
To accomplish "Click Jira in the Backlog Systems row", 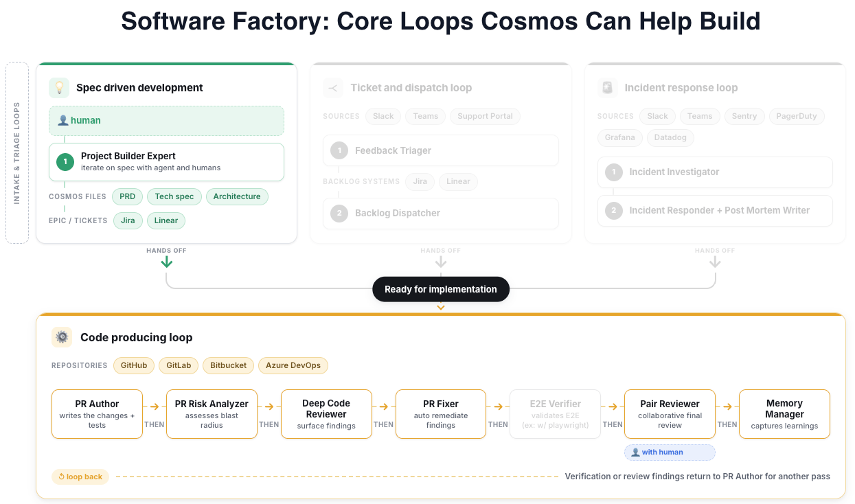I will [x=420, y=182].
